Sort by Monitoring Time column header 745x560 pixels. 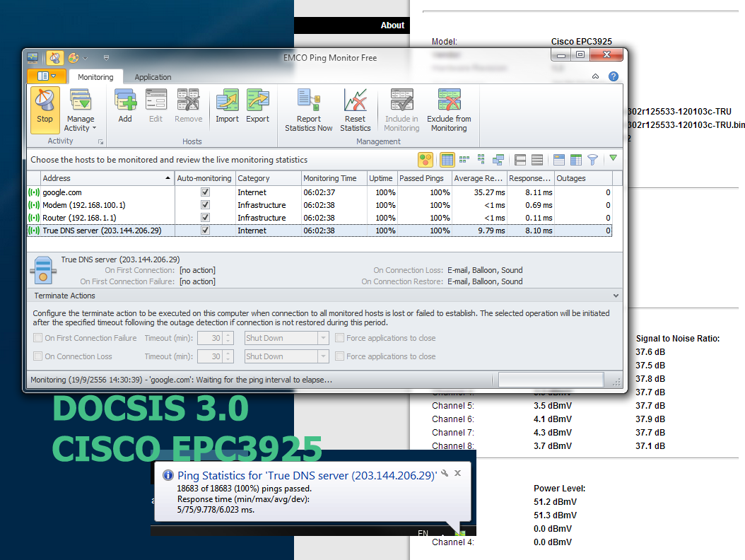[334, 178]
